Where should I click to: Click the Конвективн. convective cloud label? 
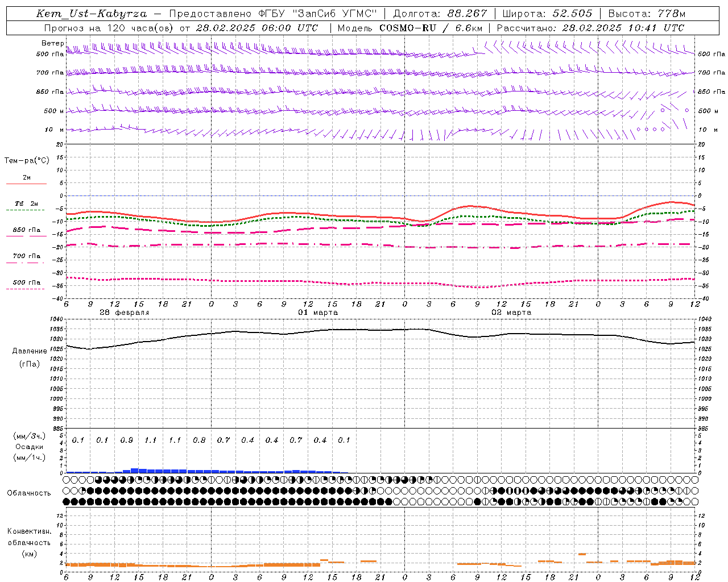click(29, 531)
